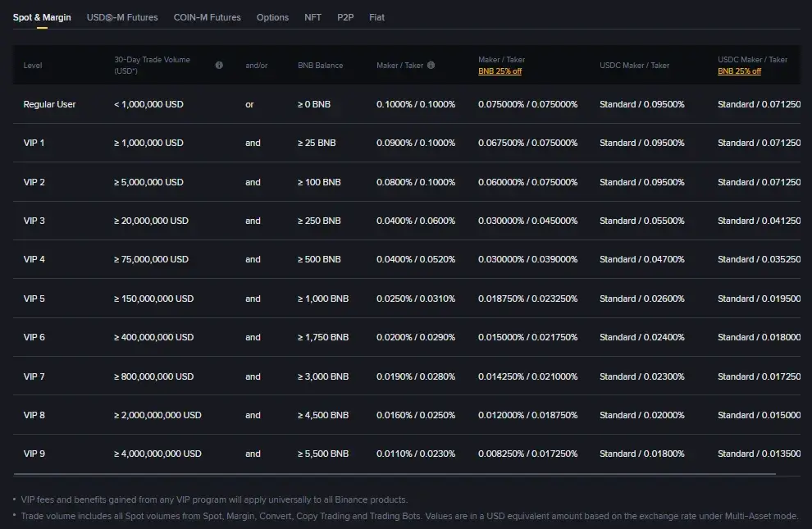The image size is (812, 529).
Task: Select the VIP 2 level cell
Action: [x=34, y=182]
